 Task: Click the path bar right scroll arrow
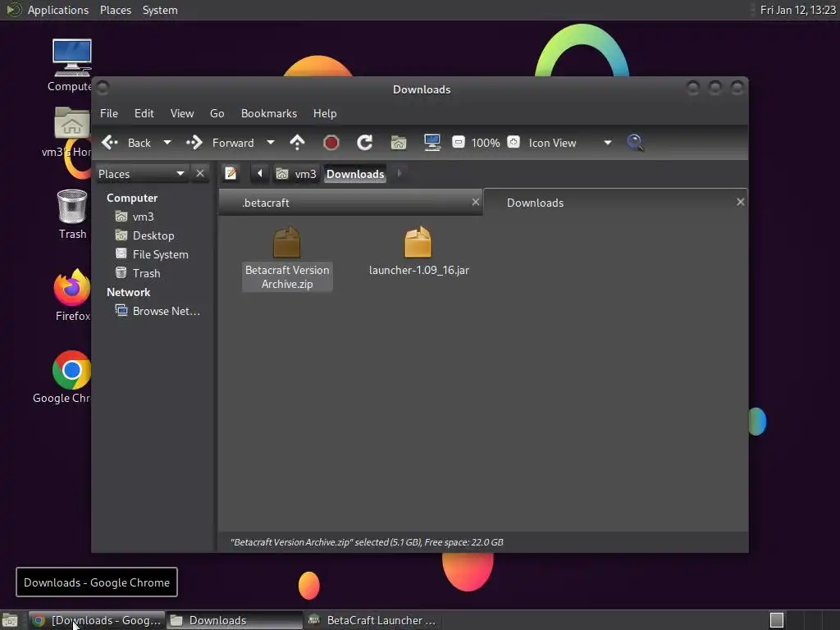pos(399,174)
